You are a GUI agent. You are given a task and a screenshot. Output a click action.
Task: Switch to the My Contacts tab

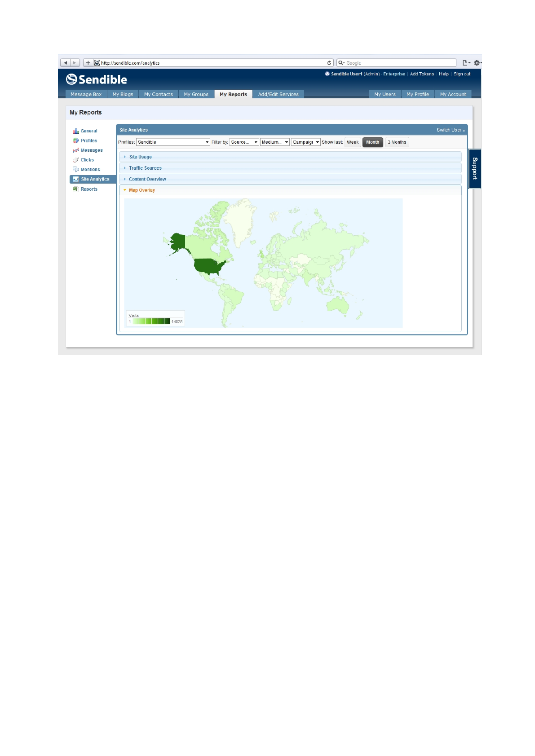(x=159, y=94)
